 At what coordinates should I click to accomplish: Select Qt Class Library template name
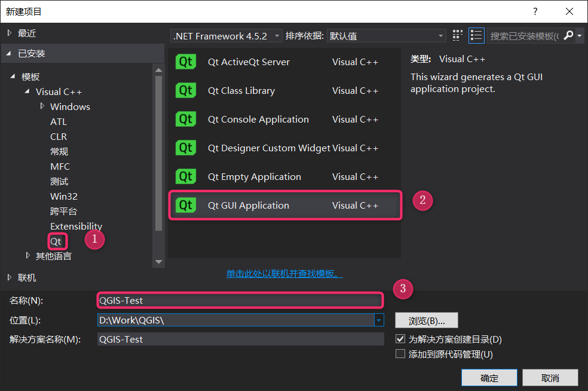[241, 91]
